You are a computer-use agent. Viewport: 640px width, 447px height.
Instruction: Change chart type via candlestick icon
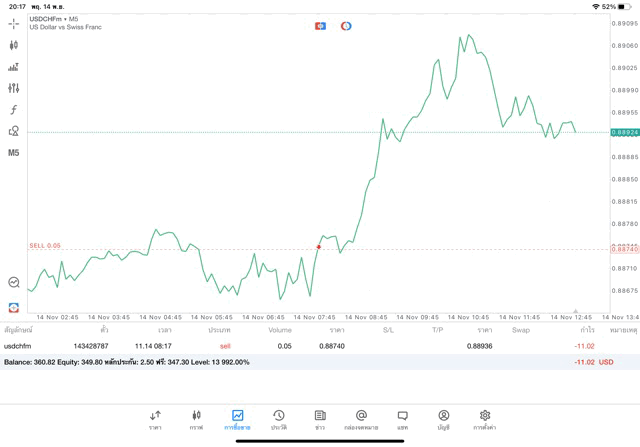[13, 45]
